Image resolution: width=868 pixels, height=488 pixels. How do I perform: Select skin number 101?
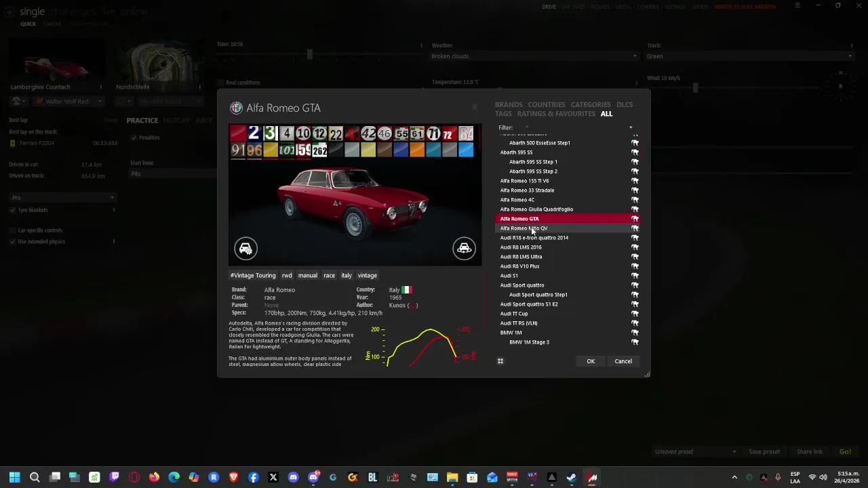click(287, 150)
